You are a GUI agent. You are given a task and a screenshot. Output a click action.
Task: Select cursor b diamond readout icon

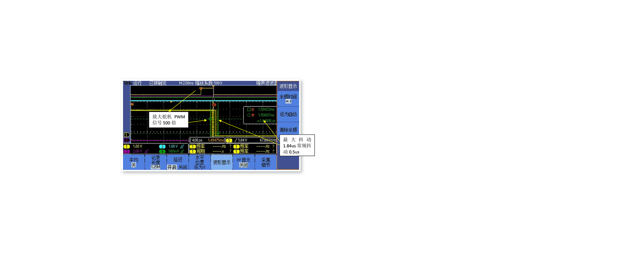[x=249, y=115]
